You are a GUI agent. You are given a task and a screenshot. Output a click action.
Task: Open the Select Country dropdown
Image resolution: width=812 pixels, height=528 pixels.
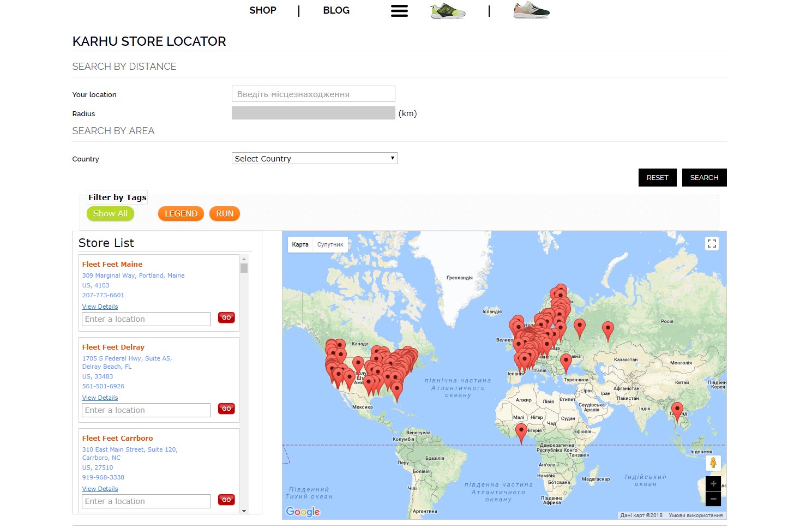pyautogui.click(x=315, y=158)
